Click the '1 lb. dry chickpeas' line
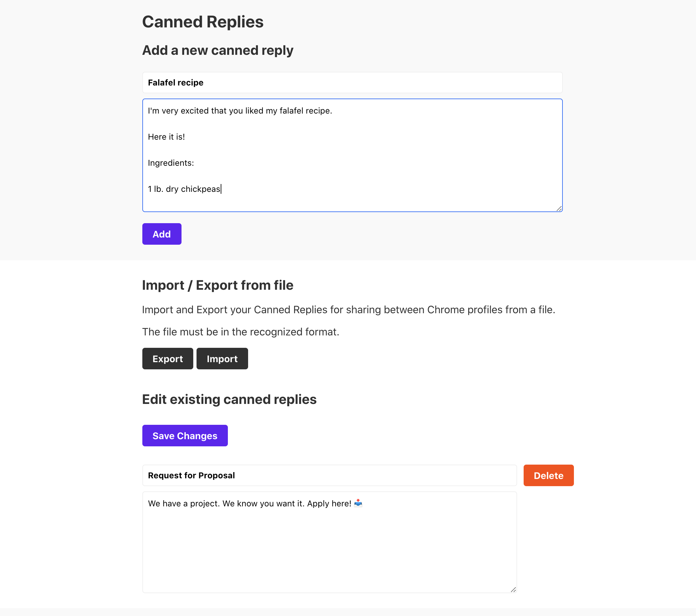Image resolution: width=696 pixels, height=616 pixels. point(184,189)
